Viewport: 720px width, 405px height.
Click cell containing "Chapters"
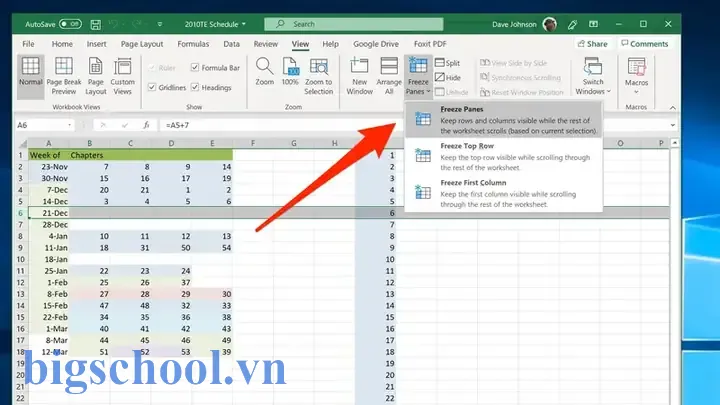89,155
